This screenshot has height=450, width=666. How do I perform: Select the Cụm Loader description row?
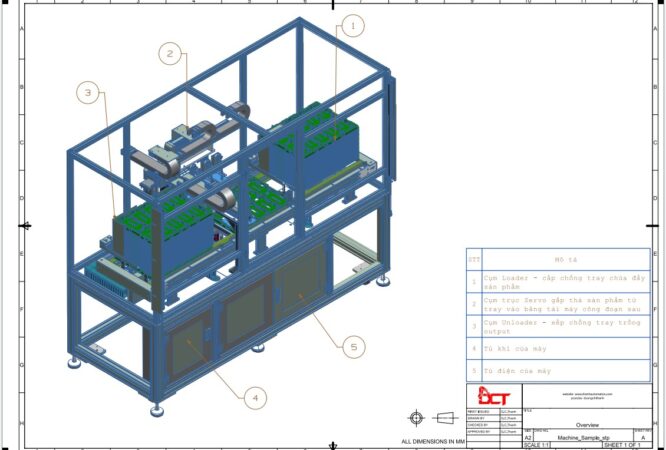click(x=565, y=281)
